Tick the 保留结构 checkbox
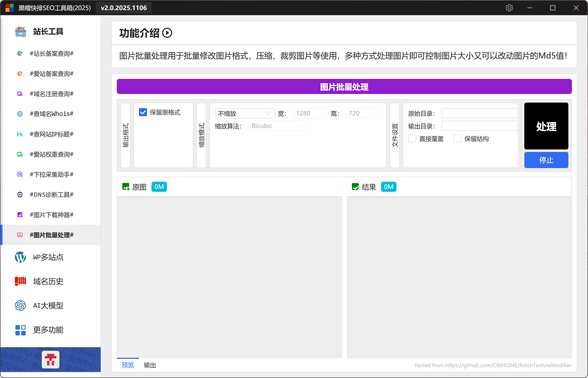The height and width of the screenshot is (378, 588). coord(458,139)
